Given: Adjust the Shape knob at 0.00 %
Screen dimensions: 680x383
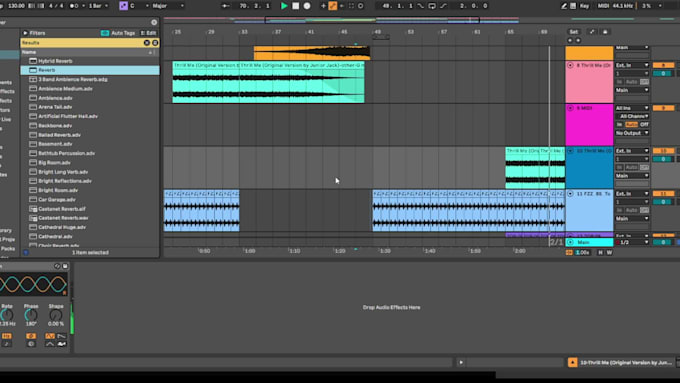Looking at the screenshot, I should pyautogui.click(x=56, y=315).
